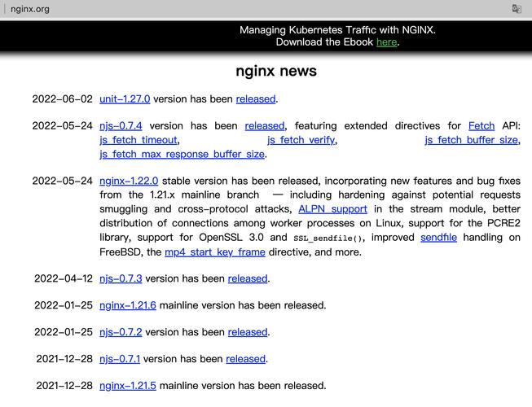Screen dimensions: 532x407
Task: Click 'released' link on the njs-0.7.1 row
Action: (x=246, y=359)
